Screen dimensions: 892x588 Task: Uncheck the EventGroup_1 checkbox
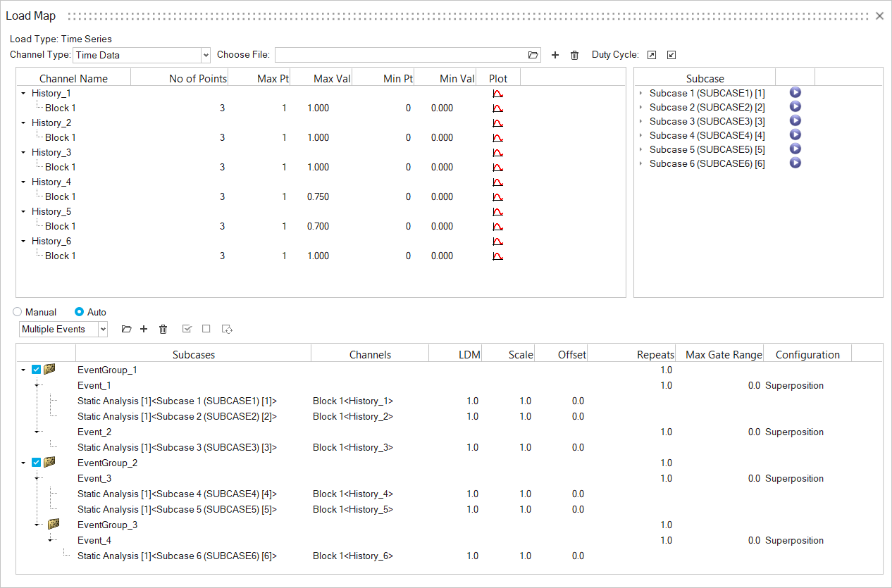pos(37,370)
